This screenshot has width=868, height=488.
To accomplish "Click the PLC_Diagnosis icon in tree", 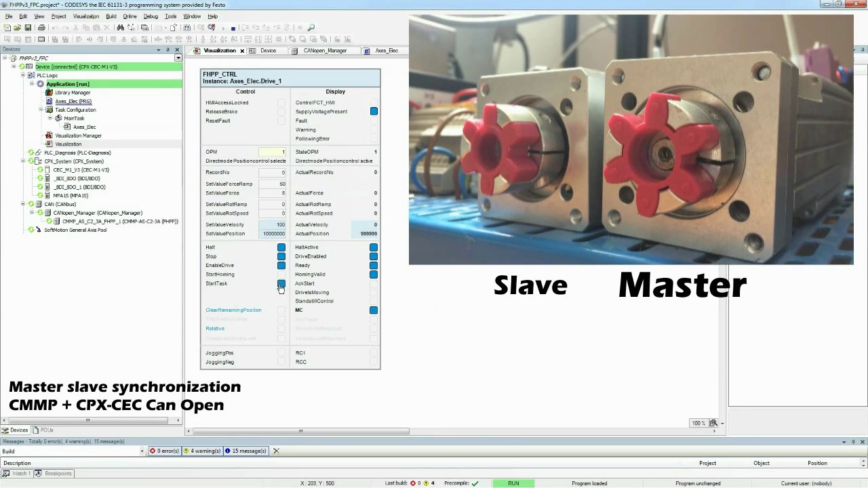I will (39, 152).
